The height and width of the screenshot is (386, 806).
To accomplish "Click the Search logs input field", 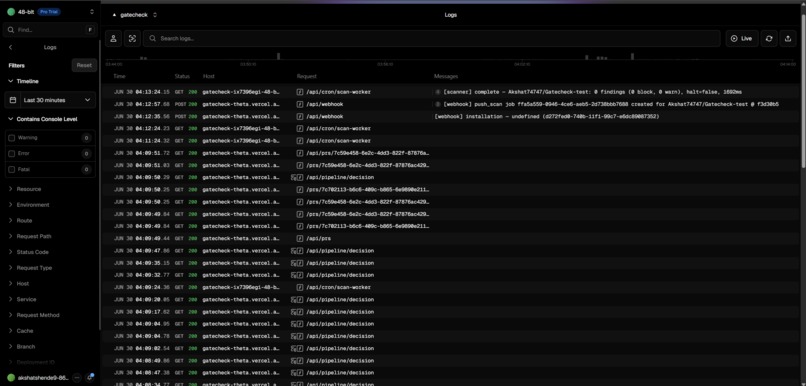I will [x=432, y=39].
